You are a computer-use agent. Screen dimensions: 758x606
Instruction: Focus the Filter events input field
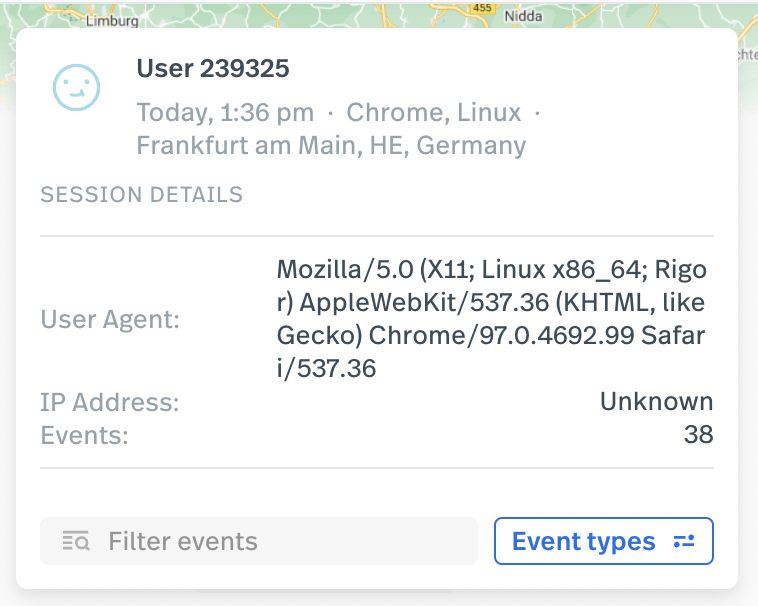pos(259,541)
